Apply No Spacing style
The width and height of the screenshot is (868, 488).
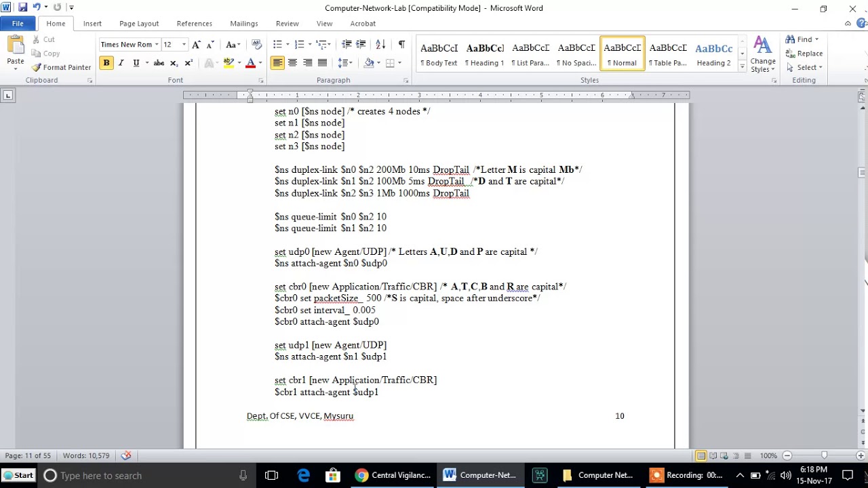coord(577,54)
